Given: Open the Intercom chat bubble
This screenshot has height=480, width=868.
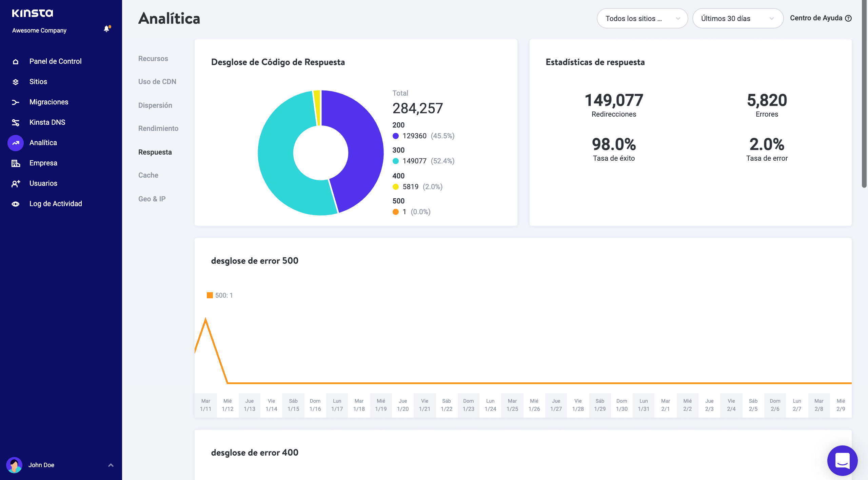Looking at the screenshot, I should tap(843, 460).
